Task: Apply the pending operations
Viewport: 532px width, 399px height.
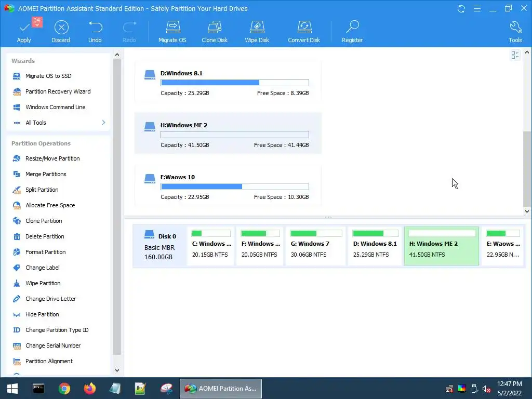Action: click(x=24, y=32)
